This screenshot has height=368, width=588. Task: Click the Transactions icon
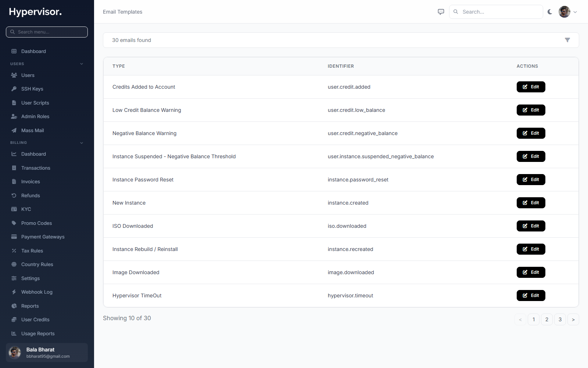coord(14,168)
